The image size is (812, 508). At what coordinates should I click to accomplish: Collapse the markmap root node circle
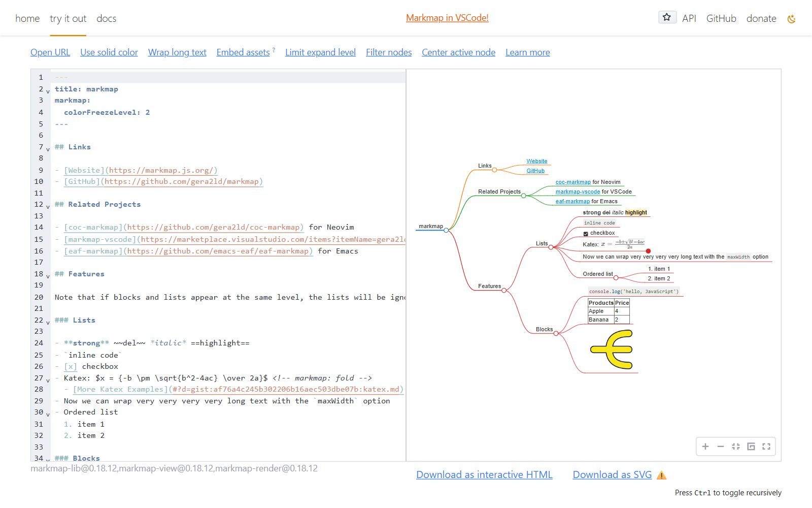tap(446, 230)
